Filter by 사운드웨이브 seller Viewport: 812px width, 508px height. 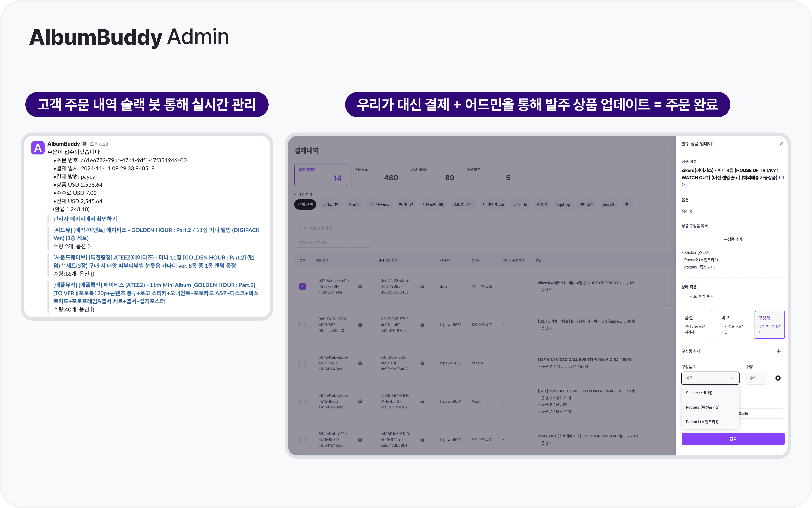tap(433, 204)
